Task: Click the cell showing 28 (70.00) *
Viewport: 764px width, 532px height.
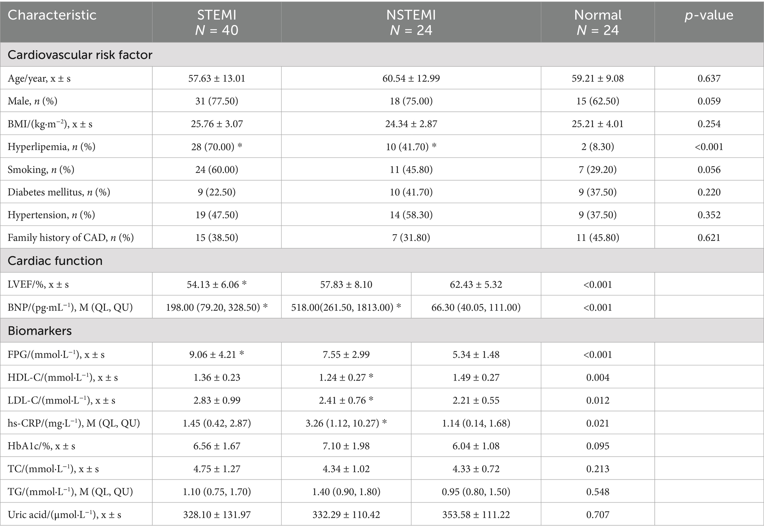Action: [x=216, y=147]
